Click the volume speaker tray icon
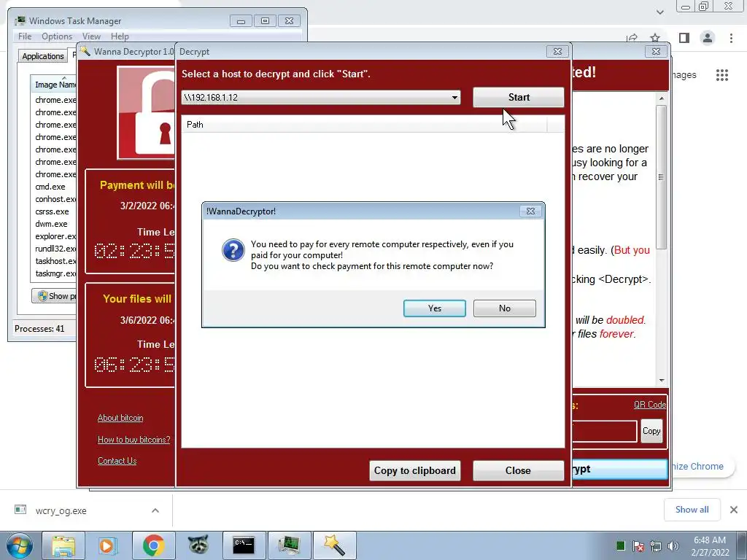This screenshot has height=560, width=747. point(673,545)
